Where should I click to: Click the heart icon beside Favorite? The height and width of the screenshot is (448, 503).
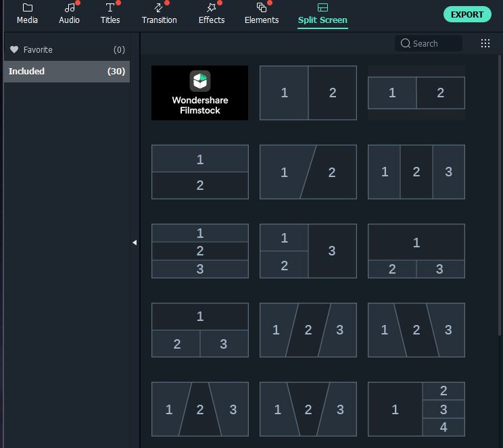[14, 50]
